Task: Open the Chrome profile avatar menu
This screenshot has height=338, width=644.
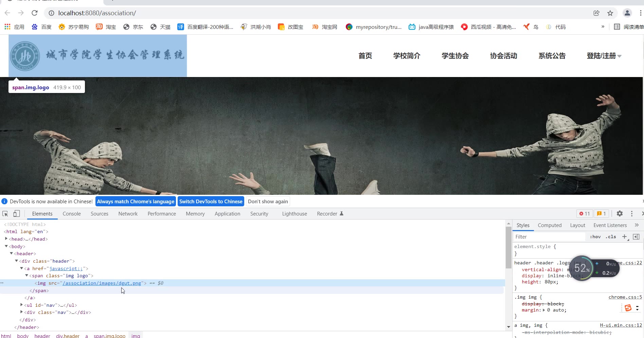Action: click(627, 13)
